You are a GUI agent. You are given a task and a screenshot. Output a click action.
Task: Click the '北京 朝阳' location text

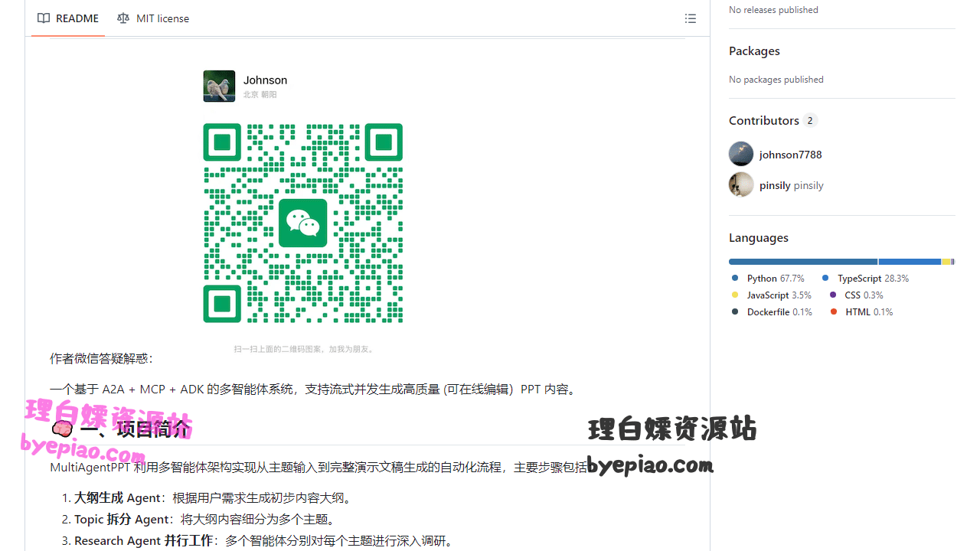coord(260,95)
